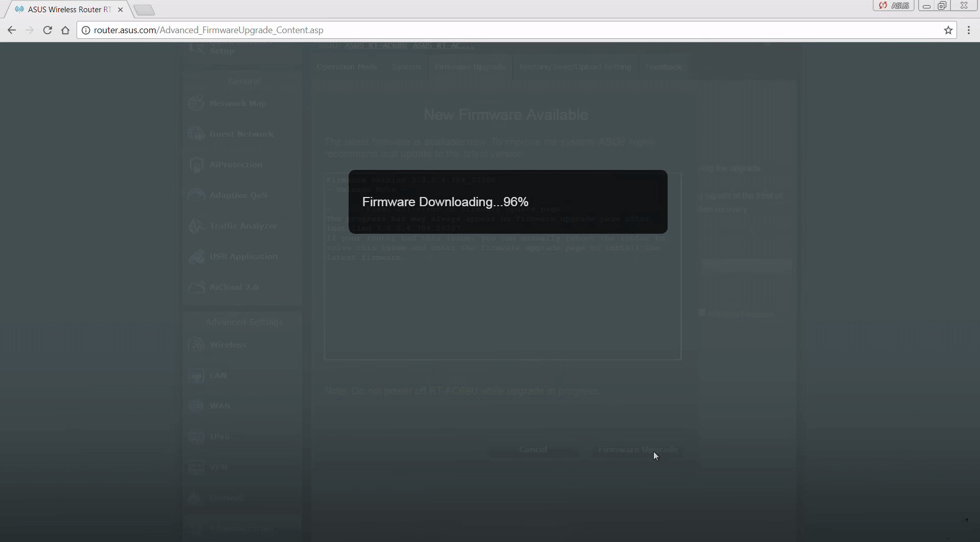The image size is (980, 542).
Task: Click the do not power off note
Action: pyautogui.click(x=461, y=391)
